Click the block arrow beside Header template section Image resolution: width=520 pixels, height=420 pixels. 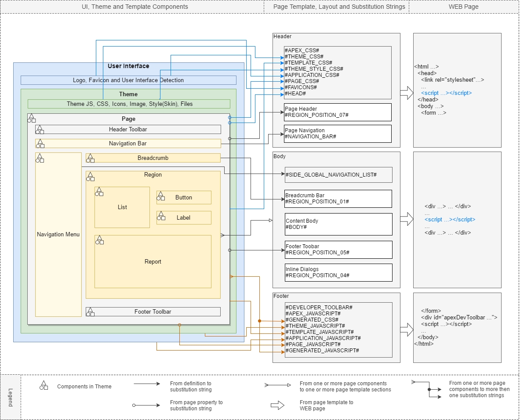[407, 93]
